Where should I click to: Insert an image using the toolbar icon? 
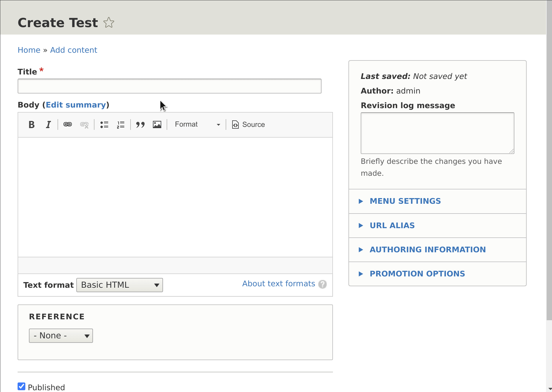coord(157,125)
